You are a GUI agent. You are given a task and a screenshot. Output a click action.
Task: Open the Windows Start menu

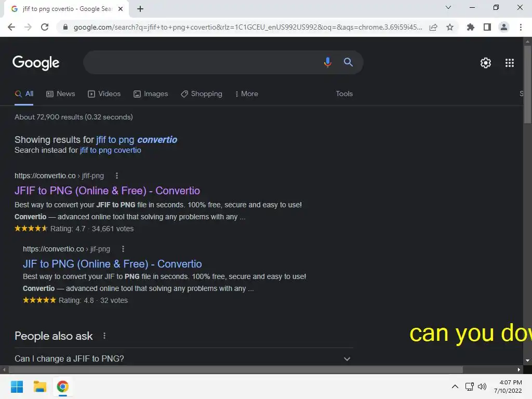pos(17,387)
